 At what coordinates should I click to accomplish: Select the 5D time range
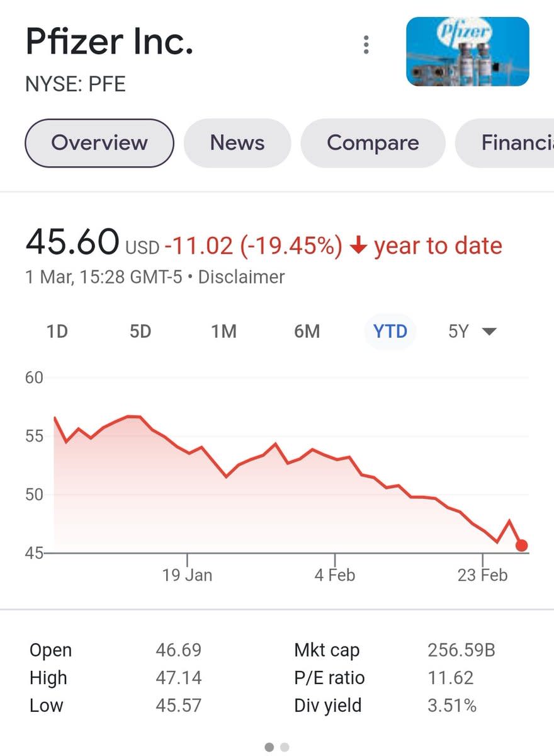point(140,331)
